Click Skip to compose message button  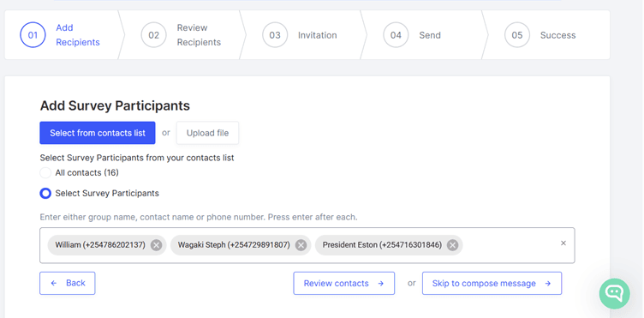point(492,283)
